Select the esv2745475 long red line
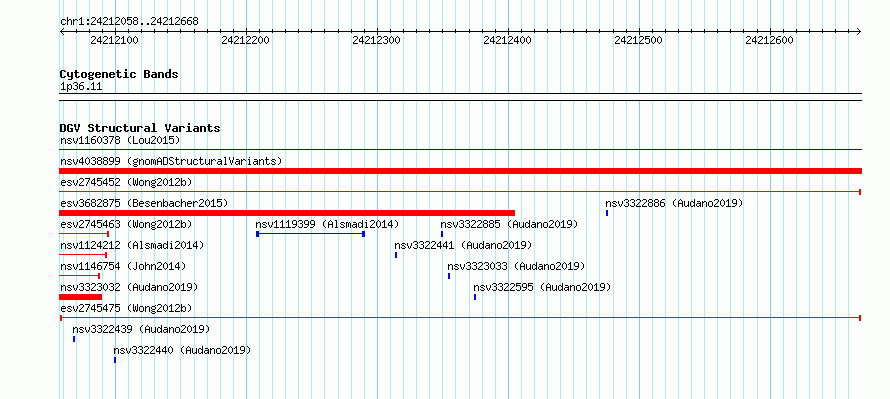 (x=460, y=318)
